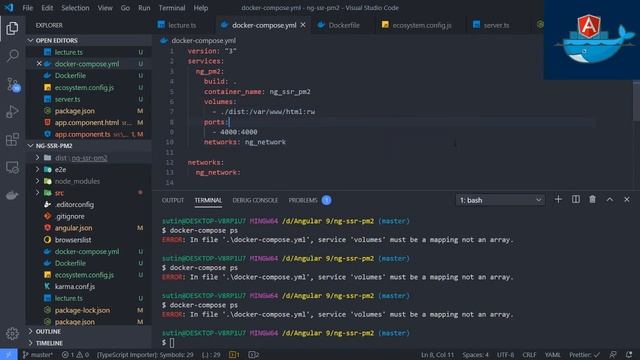
Task: Expand the src folder
Action: click(x=37, y=193)
